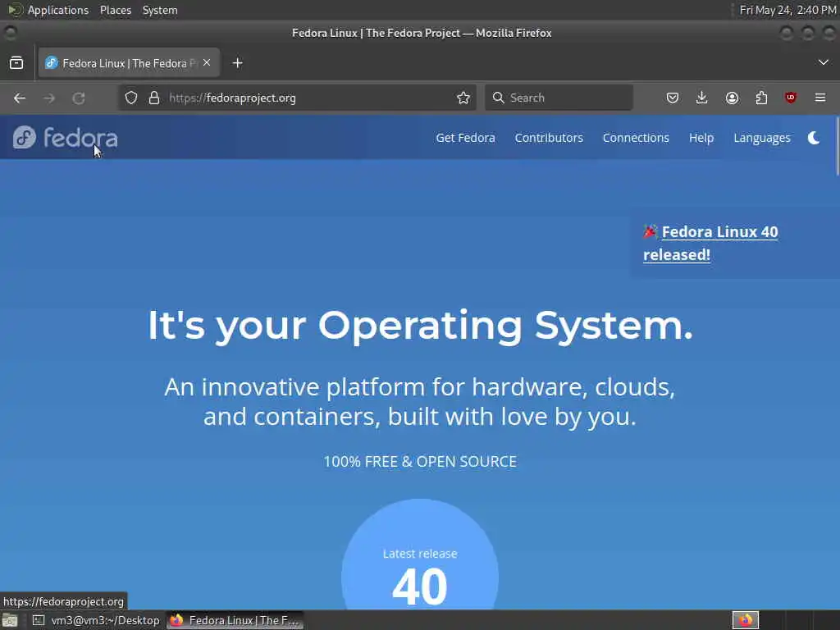Open Contributors navigation menu
Viewport: 840px width, 630px height.
549,138
